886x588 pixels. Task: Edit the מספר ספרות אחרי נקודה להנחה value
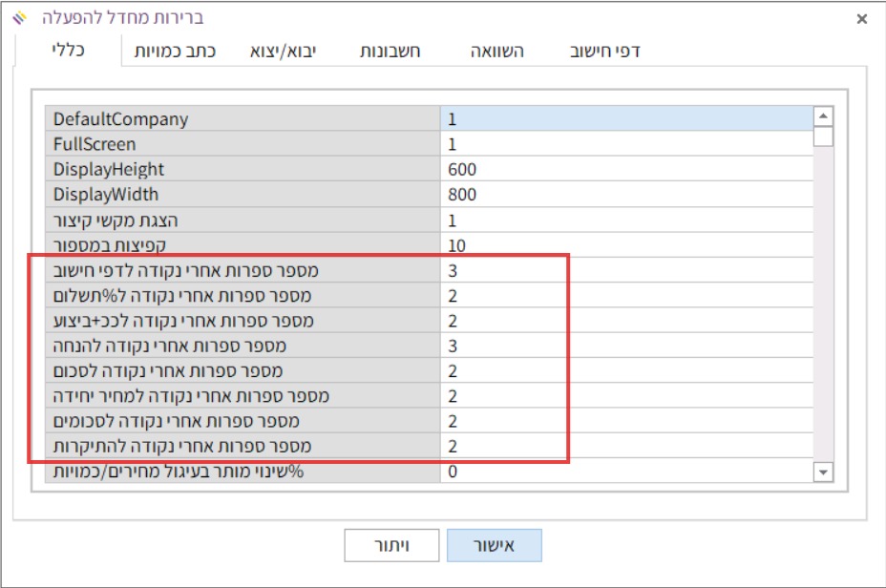[x=625, y=346]
